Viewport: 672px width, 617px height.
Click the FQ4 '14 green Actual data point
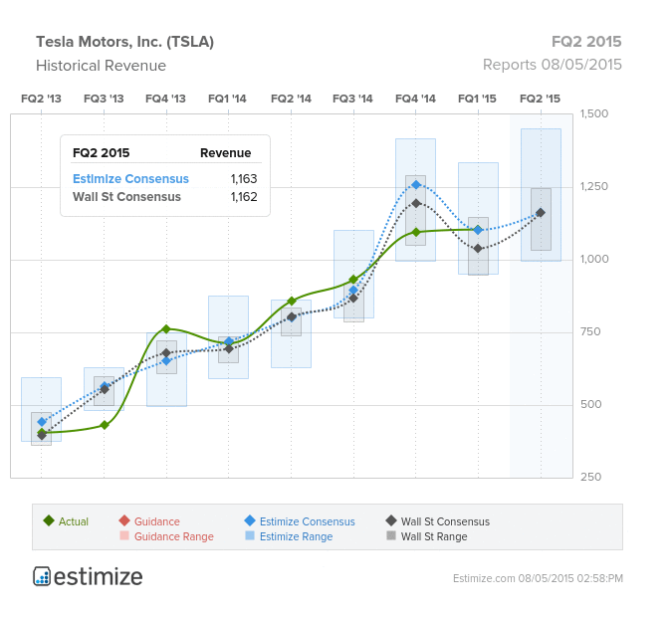tap(416, 232)
